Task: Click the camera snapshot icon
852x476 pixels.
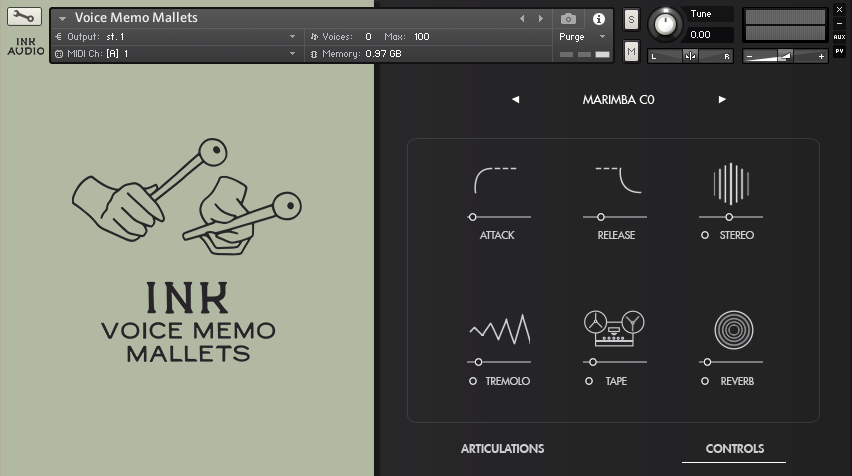Action: coord(568,18)
